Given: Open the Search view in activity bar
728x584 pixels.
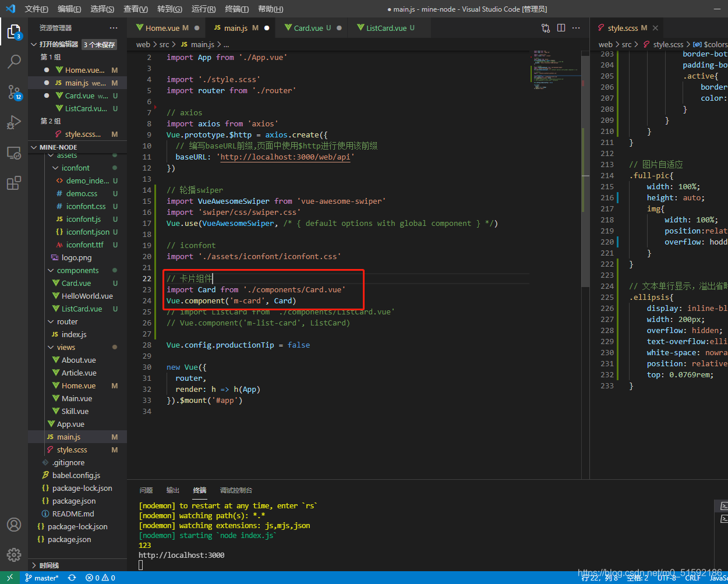Looking at the screenshot, I should pyautogui.click(x=14, y=61).
